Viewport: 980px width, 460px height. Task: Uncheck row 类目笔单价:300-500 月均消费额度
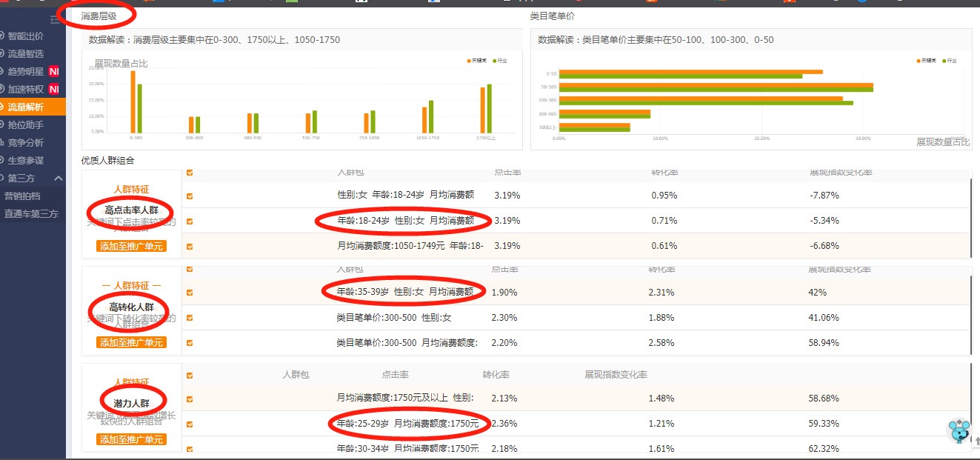[x=190, y=342]
